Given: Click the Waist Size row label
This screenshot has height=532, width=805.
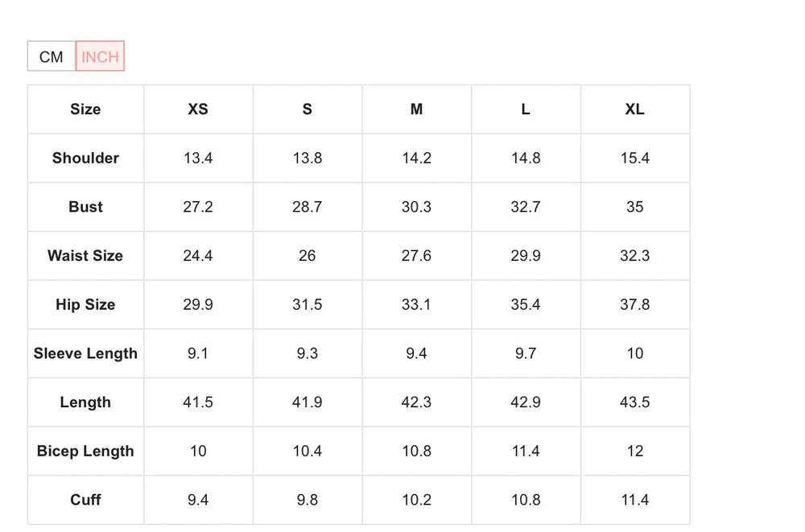Looking at the screenshot, I should click(x=85, y=256).
